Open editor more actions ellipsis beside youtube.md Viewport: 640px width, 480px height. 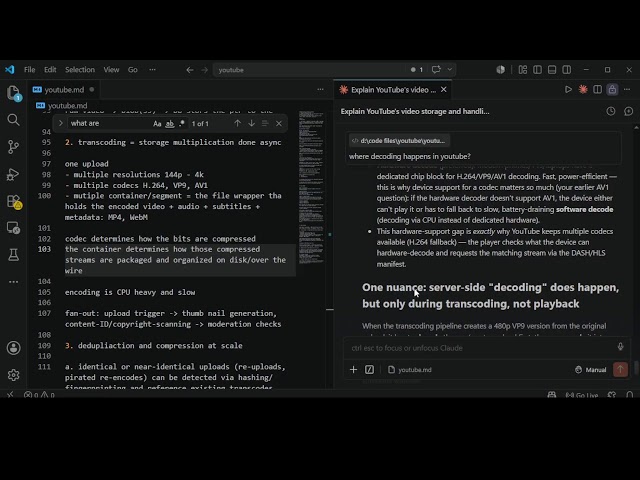(320, 89)
